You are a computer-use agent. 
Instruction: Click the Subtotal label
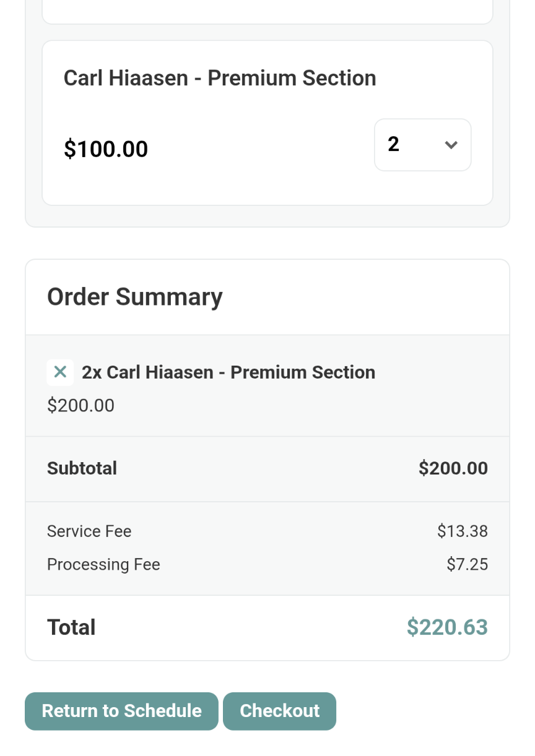tap(82, 468)
